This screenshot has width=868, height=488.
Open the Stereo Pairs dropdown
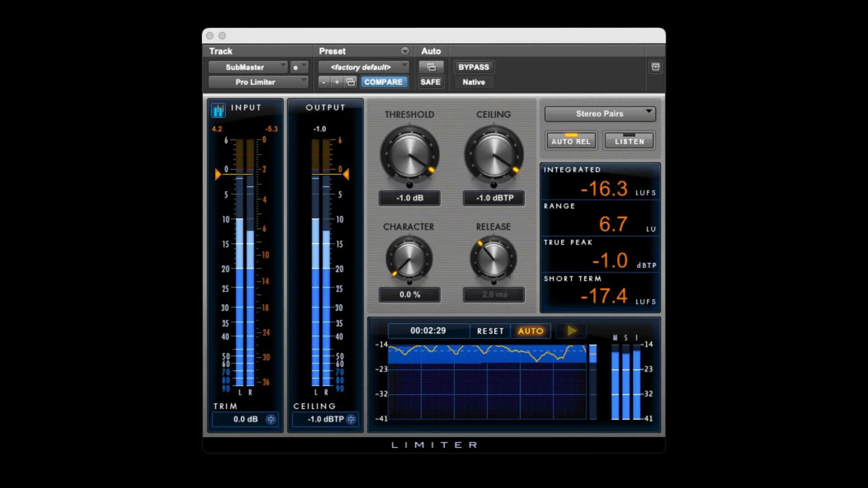[599, 114]
